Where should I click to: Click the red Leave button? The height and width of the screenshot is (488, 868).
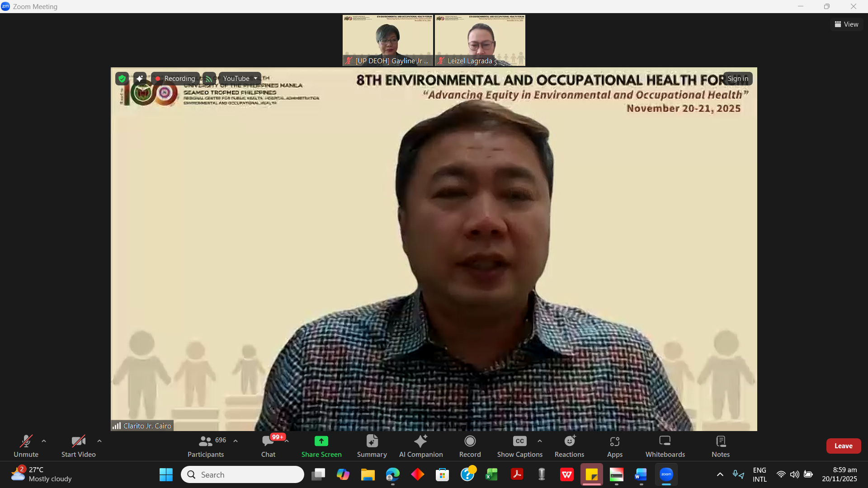click(x=843, y=446)
